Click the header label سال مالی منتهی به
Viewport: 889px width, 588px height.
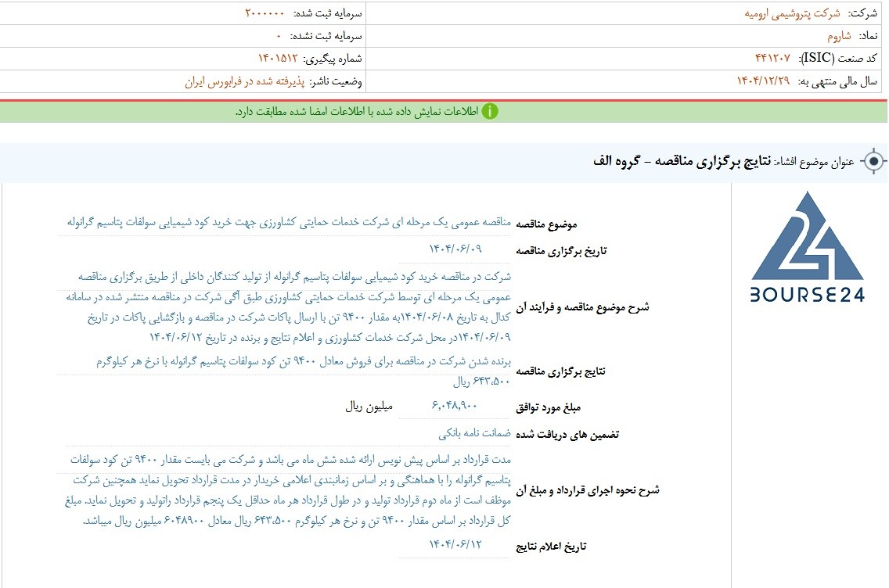(x=837, y=81)
